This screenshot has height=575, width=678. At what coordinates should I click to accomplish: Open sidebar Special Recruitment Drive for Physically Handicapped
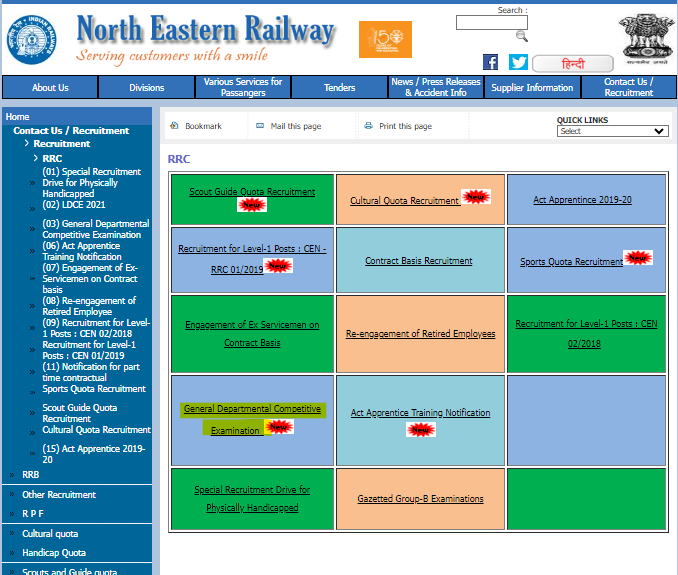92,183
